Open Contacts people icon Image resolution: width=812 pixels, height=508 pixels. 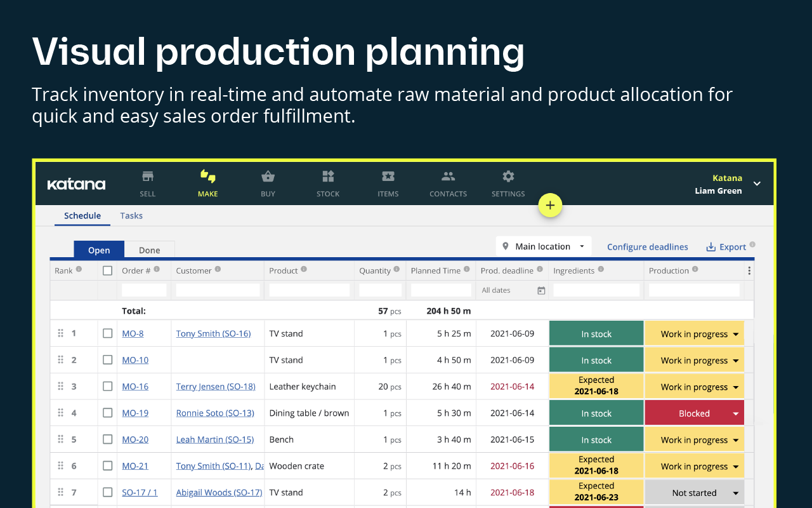click(449, 177)
